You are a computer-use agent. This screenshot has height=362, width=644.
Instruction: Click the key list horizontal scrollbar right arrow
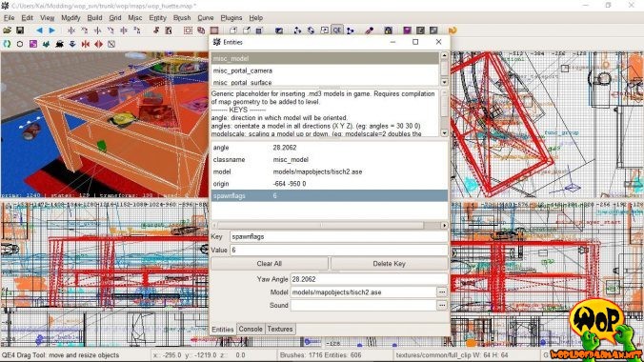[x=444, y=225]
